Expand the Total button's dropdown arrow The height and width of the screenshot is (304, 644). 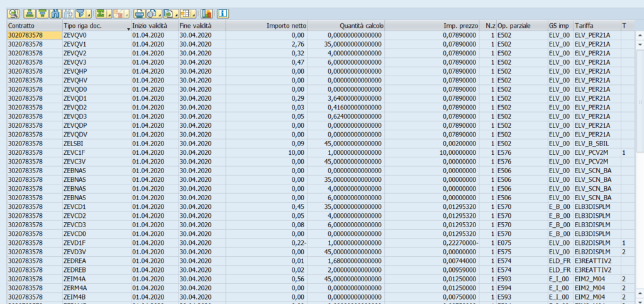[x=109, y=14]
